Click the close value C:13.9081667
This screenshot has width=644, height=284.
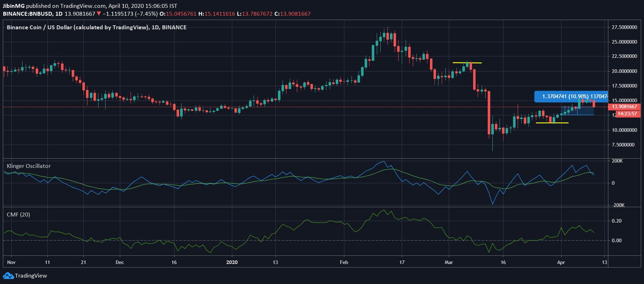pyautogui.click(x=293, y=14)
